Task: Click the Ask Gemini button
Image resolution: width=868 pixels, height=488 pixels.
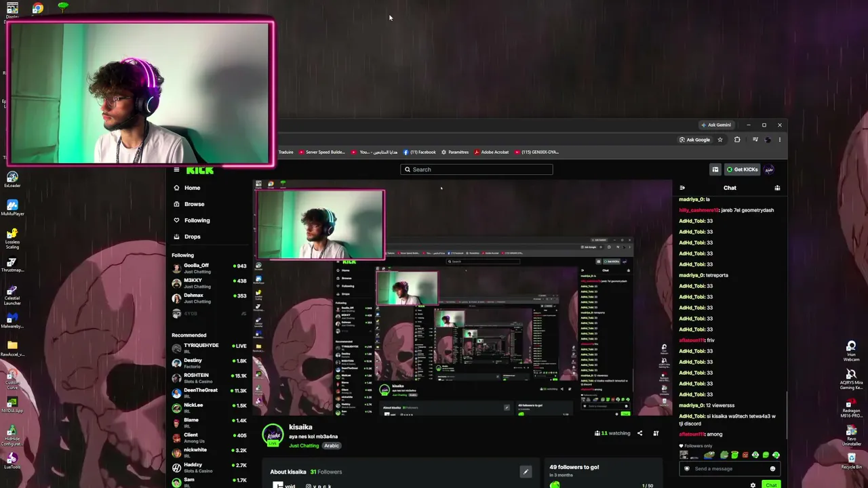Action: (716, 125)
